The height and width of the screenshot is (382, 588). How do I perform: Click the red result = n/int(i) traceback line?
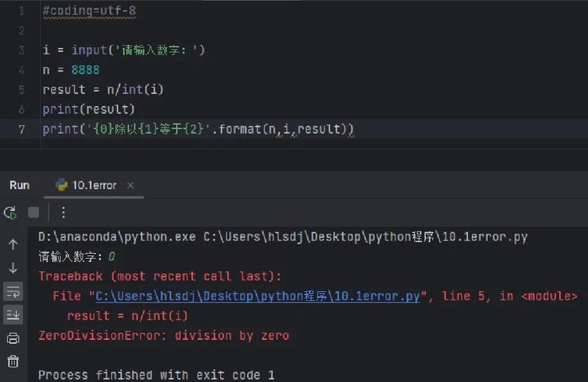click(x=128, y=316)
